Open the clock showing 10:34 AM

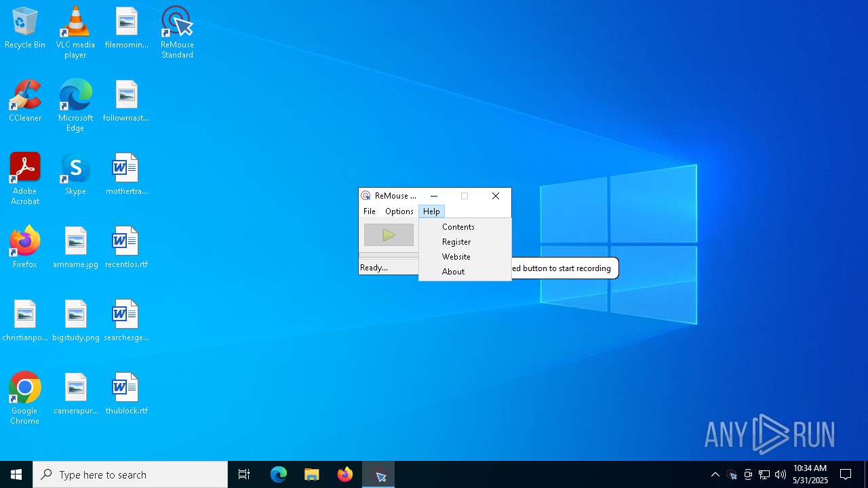(x=810, y=474)
